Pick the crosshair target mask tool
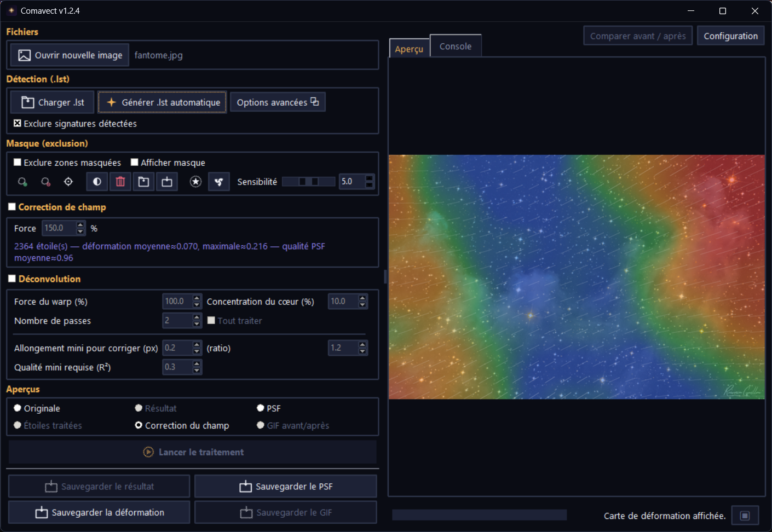Viewport: 772px width, 532px height. tap(68, 182)
